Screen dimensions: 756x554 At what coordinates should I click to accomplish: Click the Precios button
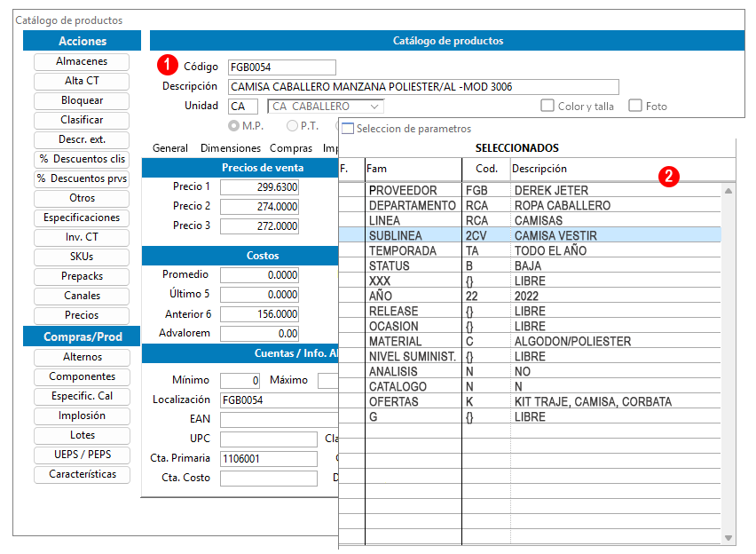tap(82, 315)
